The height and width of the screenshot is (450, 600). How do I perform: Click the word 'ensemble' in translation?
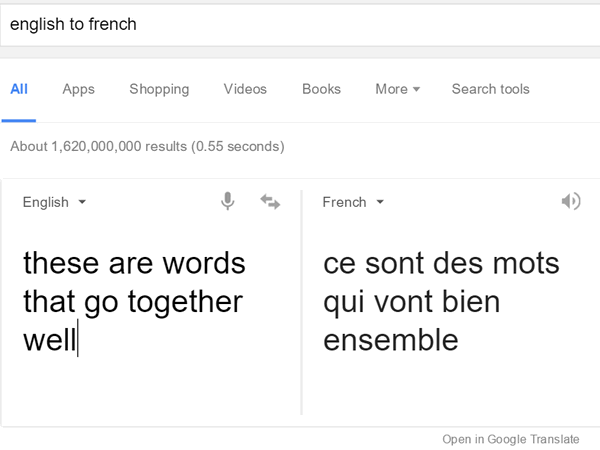tap(391, 340)
